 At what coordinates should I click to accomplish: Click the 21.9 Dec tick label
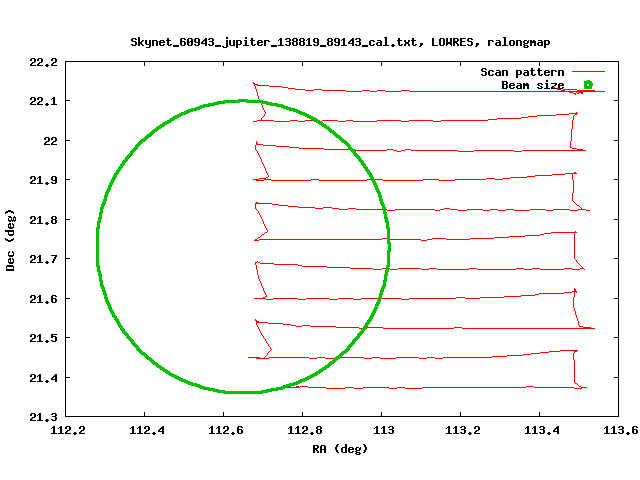(43, 180)
